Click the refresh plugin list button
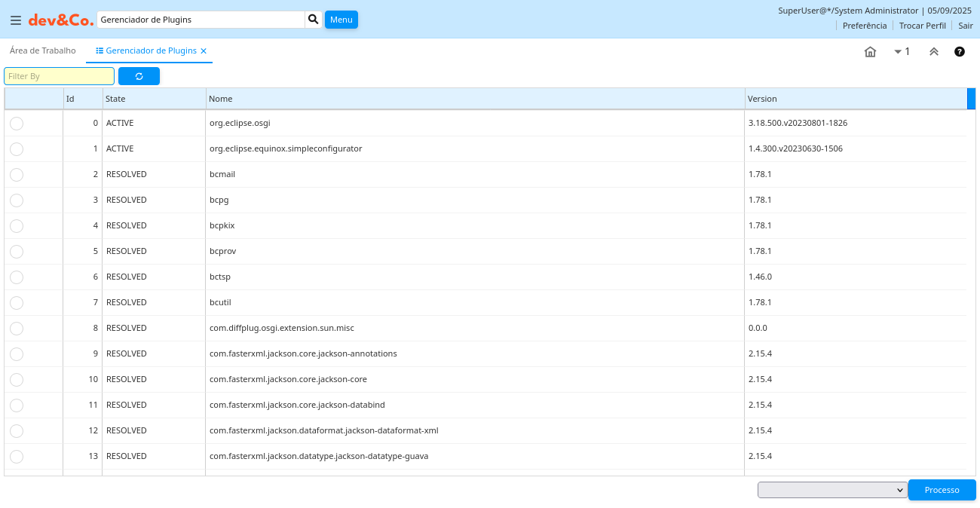980x508 pixels. click(x=139, y=76)
